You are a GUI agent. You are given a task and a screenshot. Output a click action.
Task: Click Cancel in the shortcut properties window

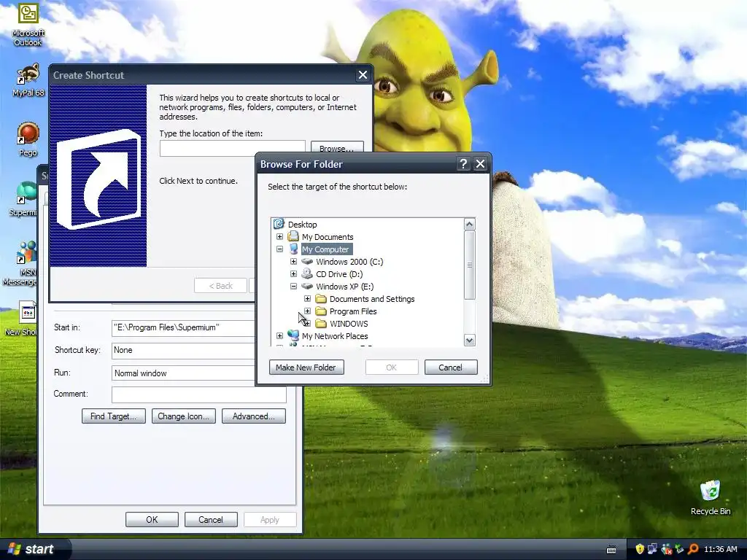click(x=211, y=519)
